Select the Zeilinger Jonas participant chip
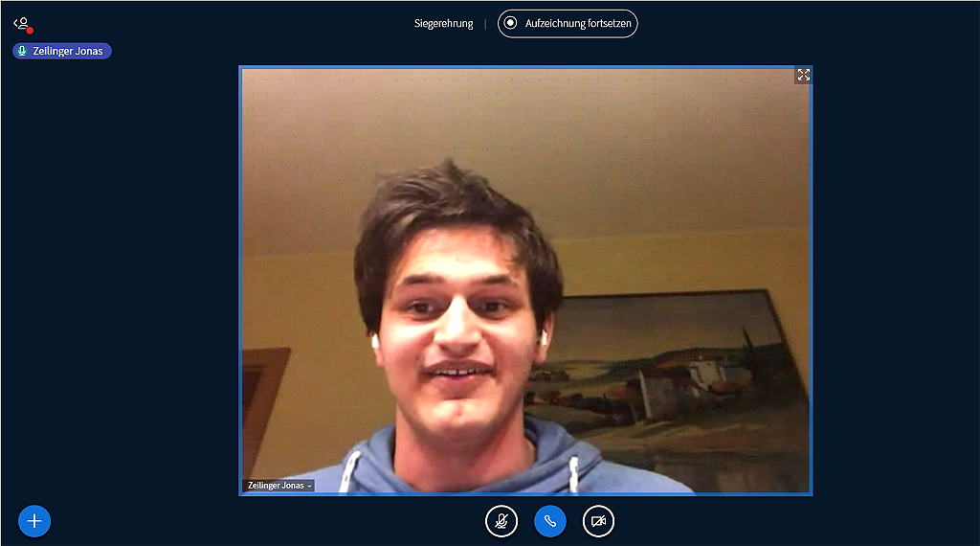Viewport: 980px width, 546px height. [x=62, y=51]
